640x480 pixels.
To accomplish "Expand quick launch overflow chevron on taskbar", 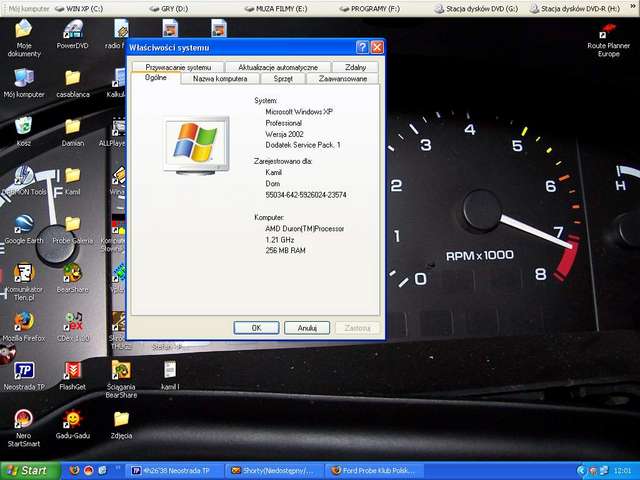I will [x=118, y=468].
